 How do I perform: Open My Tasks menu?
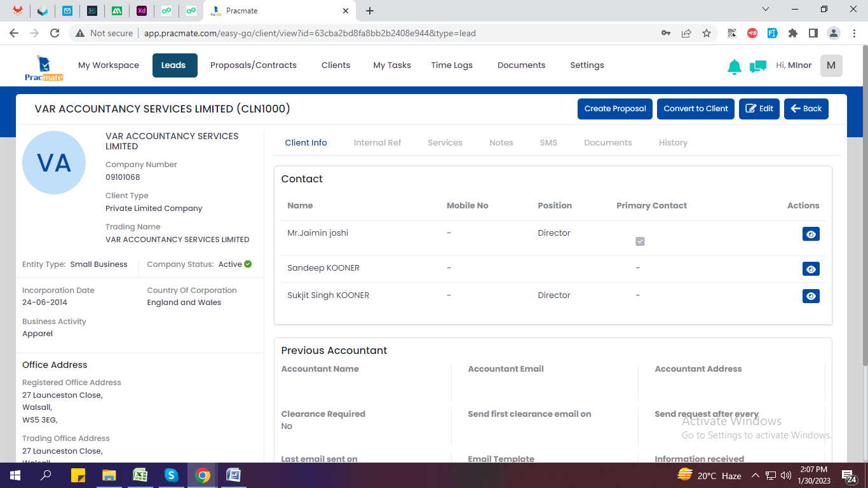tap(392, 65)
